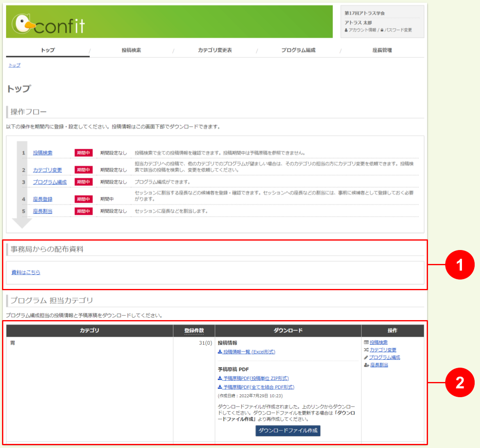Viewport: 480px width, 448px height.
Task: Click the 登録件数 column header
Action: point(194,330)
